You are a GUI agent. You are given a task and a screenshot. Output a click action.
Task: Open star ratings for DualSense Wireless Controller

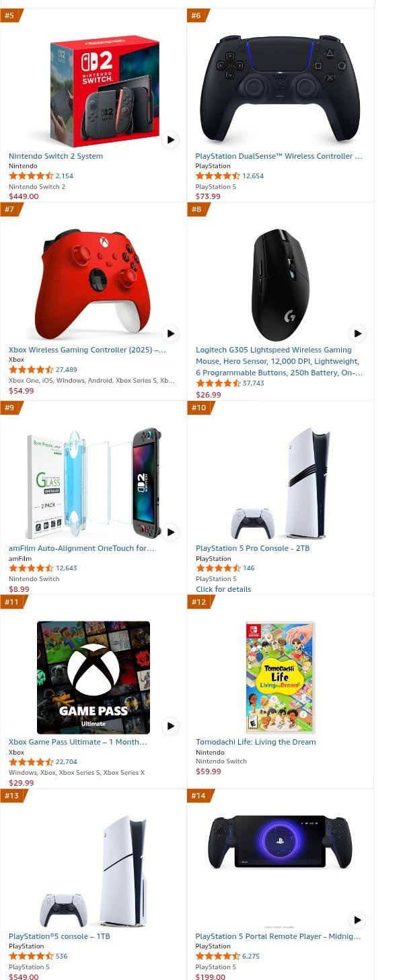(x=218, y=176)
